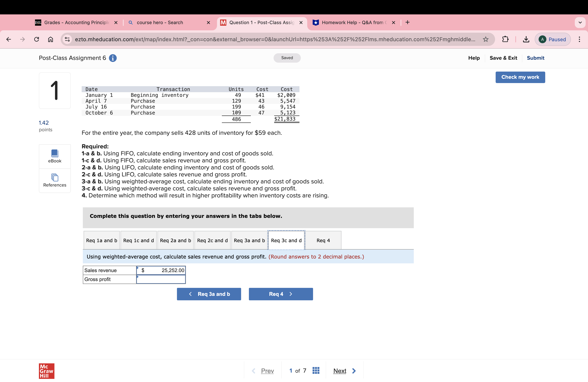Open the References resource
The height and width of the screenshot is (382, 588).
(55, 181)
